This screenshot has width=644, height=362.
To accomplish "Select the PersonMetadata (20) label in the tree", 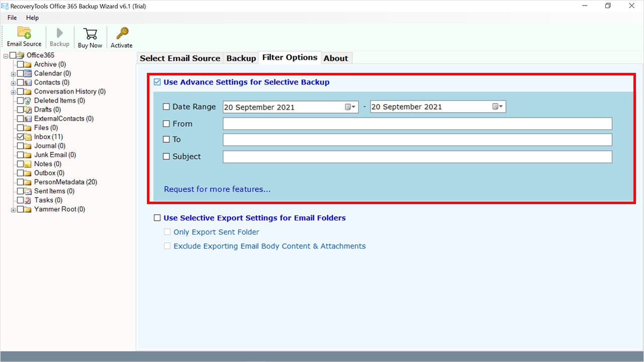I will coord(65,182).
